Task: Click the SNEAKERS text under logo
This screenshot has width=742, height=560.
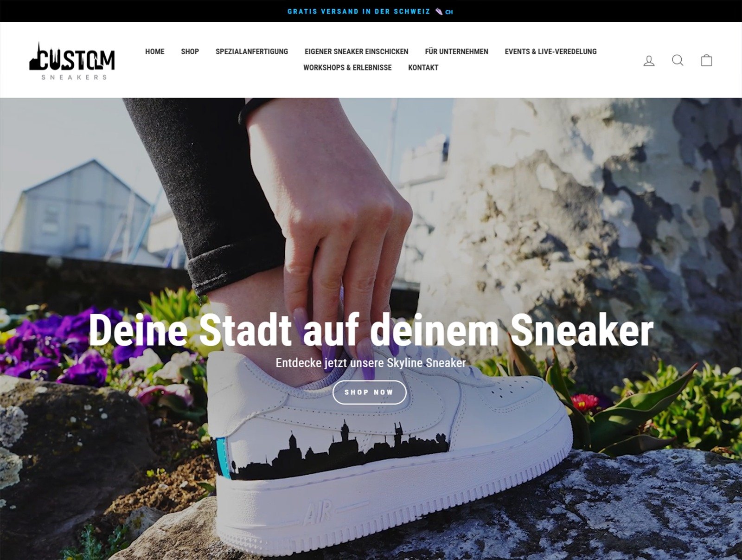Action: click(74, 77)
